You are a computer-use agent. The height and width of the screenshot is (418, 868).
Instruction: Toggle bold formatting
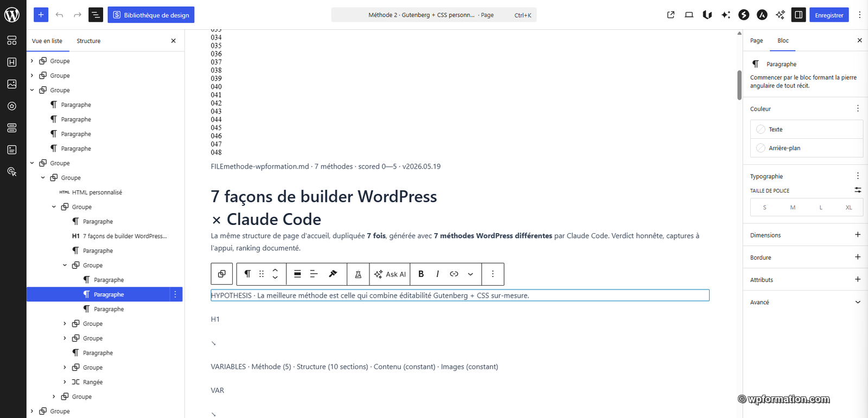pos(421,274)
